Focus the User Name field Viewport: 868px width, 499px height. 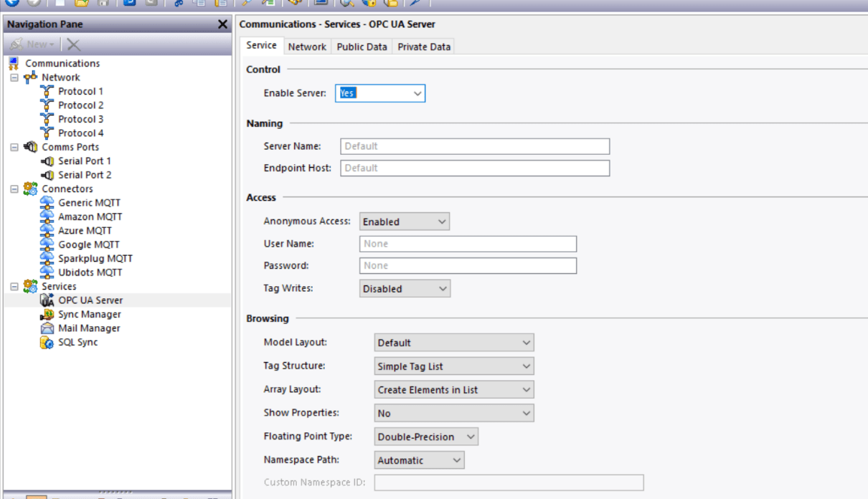pyautogui.click(x=468, y=244)
